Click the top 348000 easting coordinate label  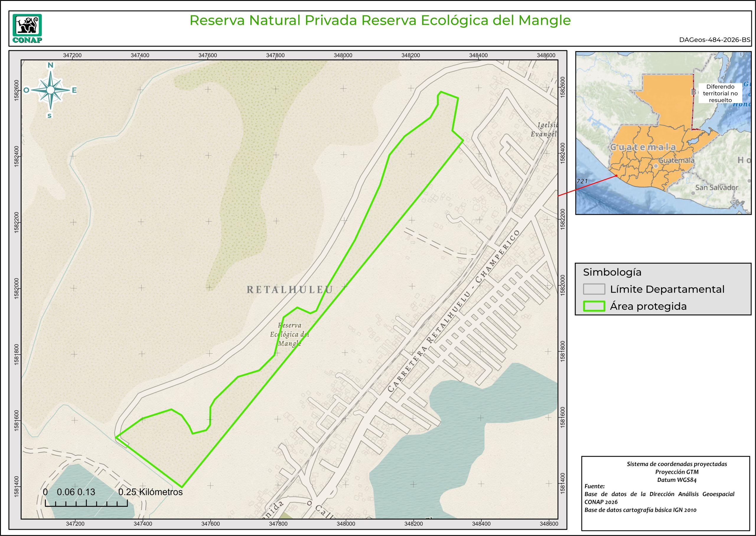point(343,56)
